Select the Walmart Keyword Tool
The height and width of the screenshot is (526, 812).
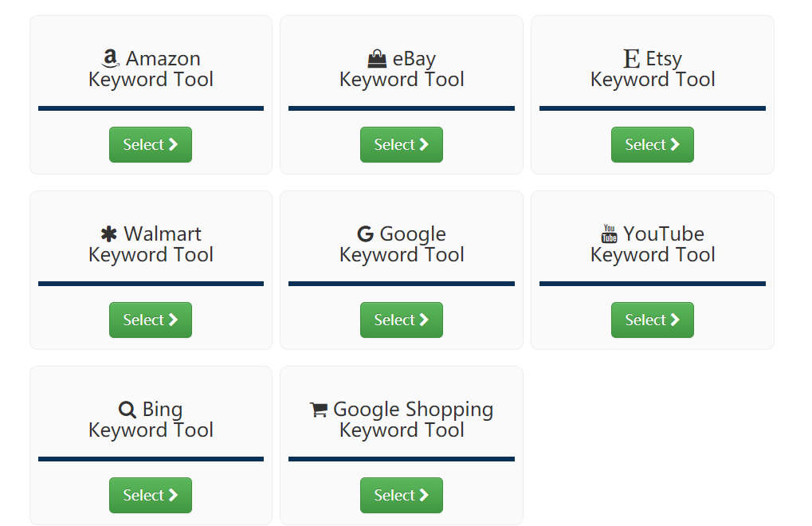click(151, 320)
